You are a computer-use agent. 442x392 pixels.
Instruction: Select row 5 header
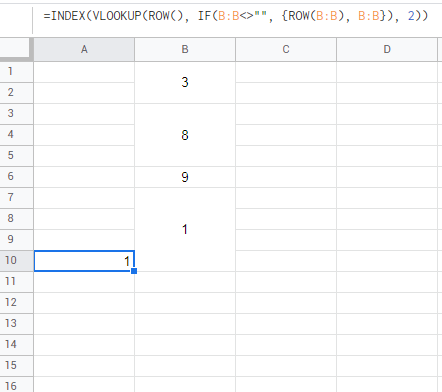[x=16, y=155]
